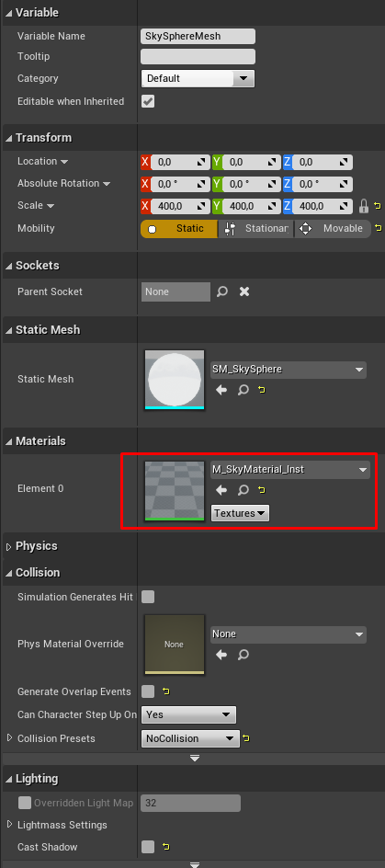Click the M_SkyMaterial_Inst material thumbnail
385x868 pixels.
(x=175, y=491)
